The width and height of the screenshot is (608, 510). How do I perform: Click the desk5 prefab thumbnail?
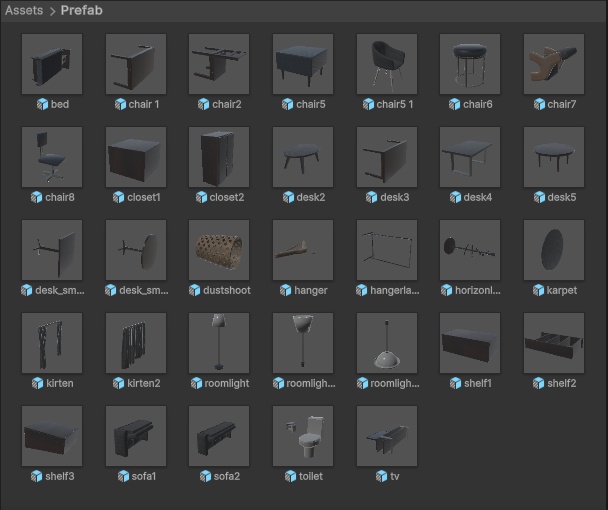[x=554, y=157]
